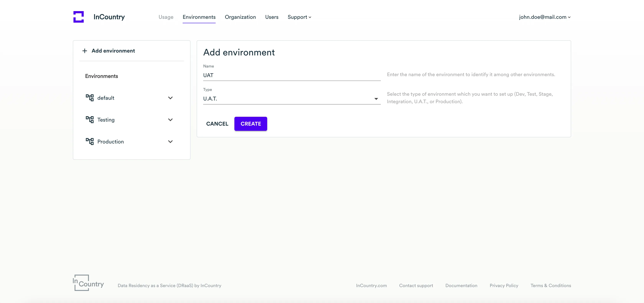Expand the Production environment chevron
This screenshot has height=303, width=644.
click(x=170, y=142)
